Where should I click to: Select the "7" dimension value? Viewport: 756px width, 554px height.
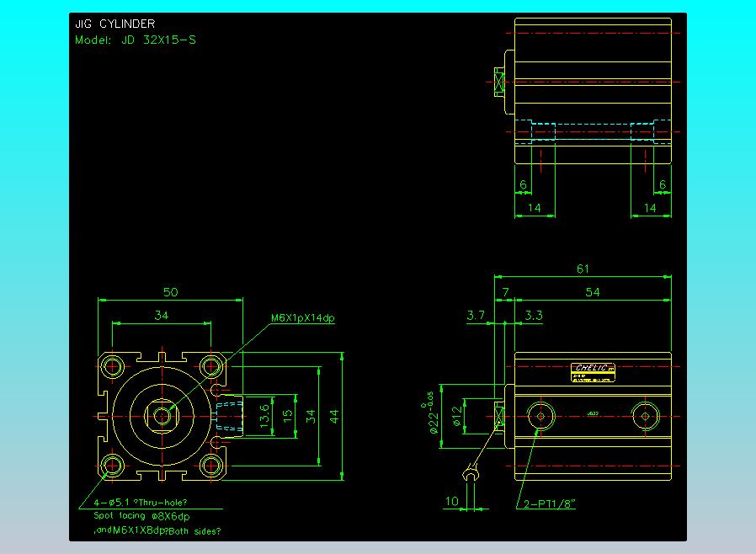(x=505, y=292)
